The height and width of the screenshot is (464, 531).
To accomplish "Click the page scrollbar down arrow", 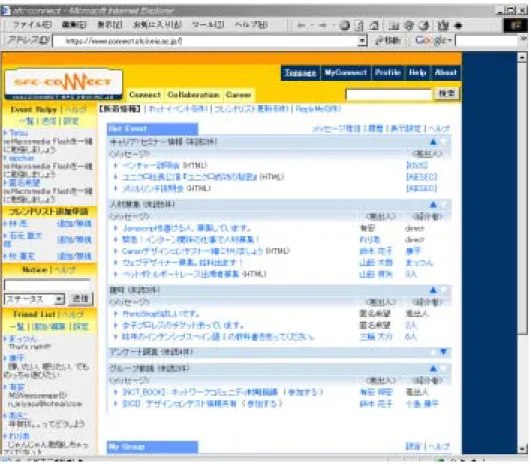I will [x=523, y=449].
